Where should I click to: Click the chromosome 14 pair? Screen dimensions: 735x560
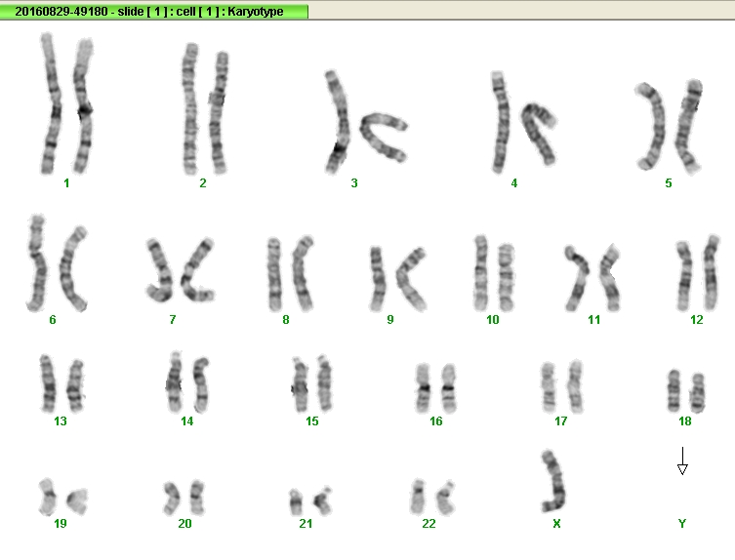pyautogui.click(x=187, y=381)
